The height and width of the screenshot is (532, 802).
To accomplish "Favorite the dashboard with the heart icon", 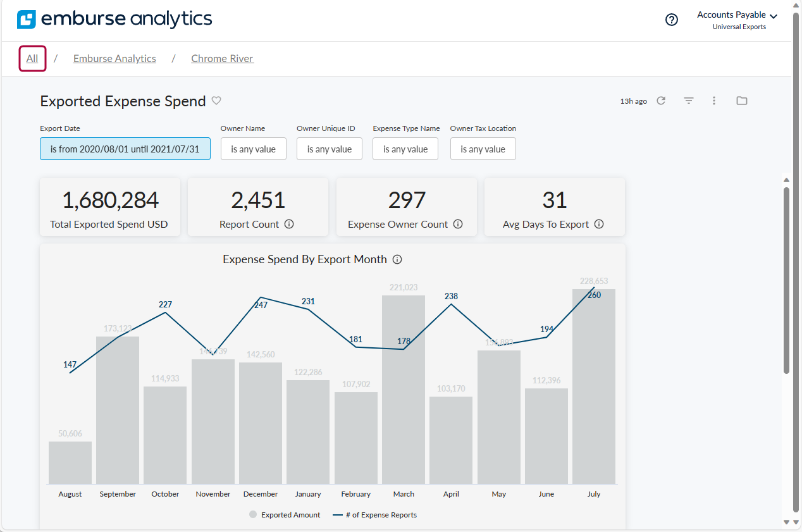I will point(216,101).
